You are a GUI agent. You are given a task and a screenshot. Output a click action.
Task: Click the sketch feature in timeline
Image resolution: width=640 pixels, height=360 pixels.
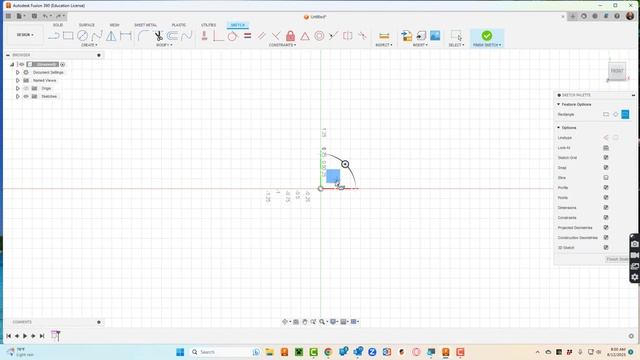56,336
